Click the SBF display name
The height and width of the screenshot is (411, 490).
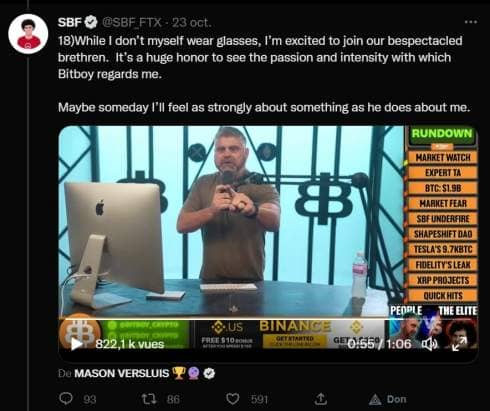(x=70, y=22)
